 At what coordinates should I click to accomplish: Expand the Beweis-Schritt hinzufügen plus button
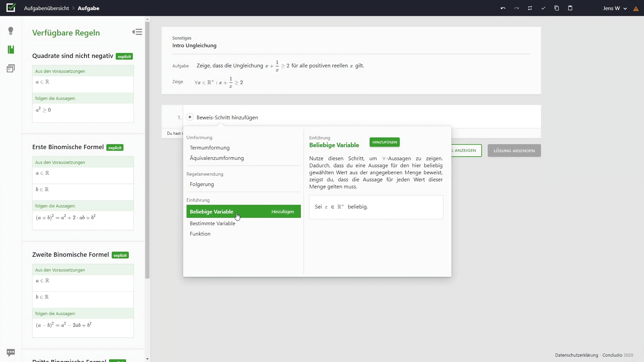(190, 117)
